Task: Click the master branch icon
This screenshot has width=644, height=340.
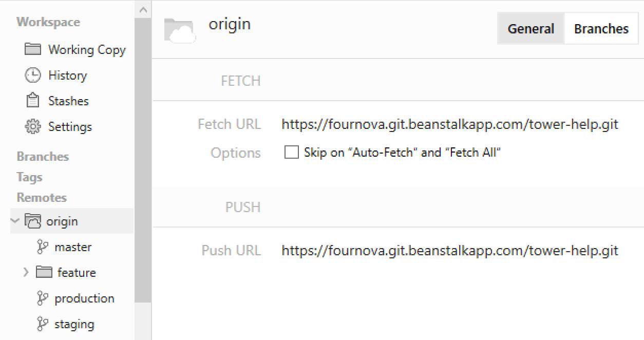Action: pyautogui.click(x=43, y=247)
